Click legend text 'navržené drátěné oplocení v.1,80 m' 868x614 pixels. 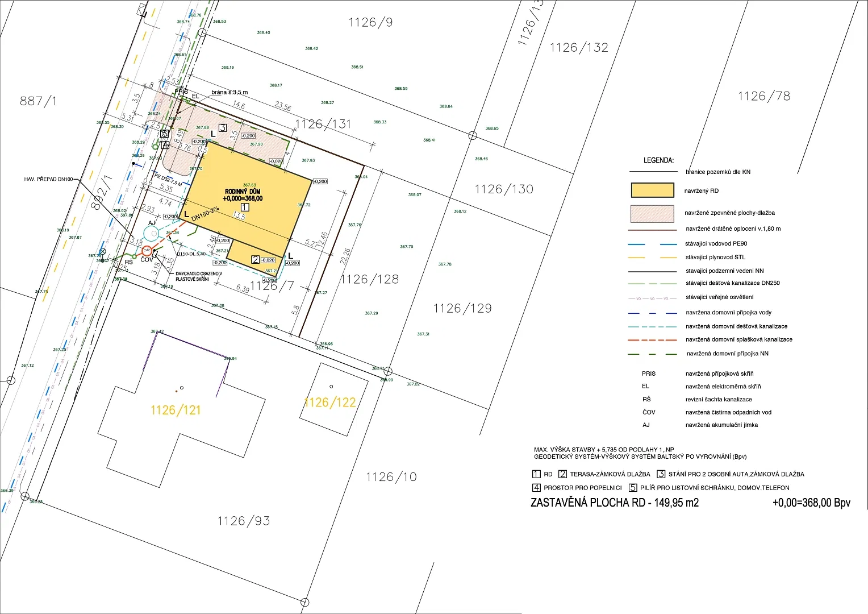point(733,229)
